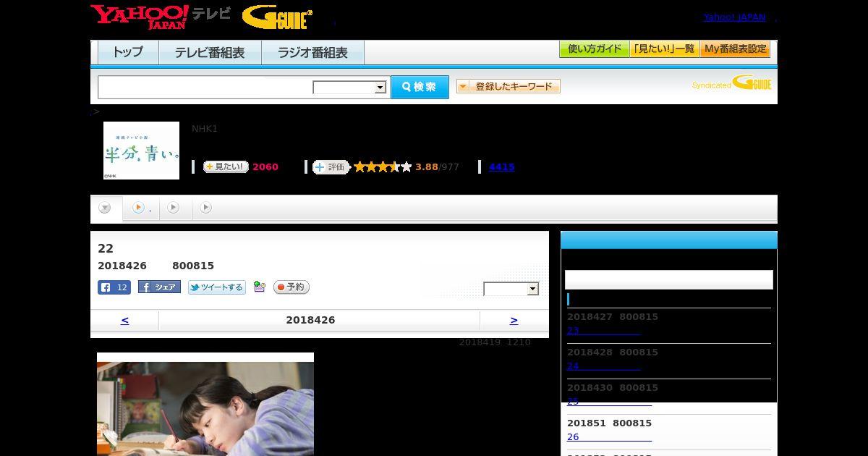This screenshot has height=456, width=868.
Task: Open the 使い方ガイド button
Action: pyautogui.click(x=594, y=49)
